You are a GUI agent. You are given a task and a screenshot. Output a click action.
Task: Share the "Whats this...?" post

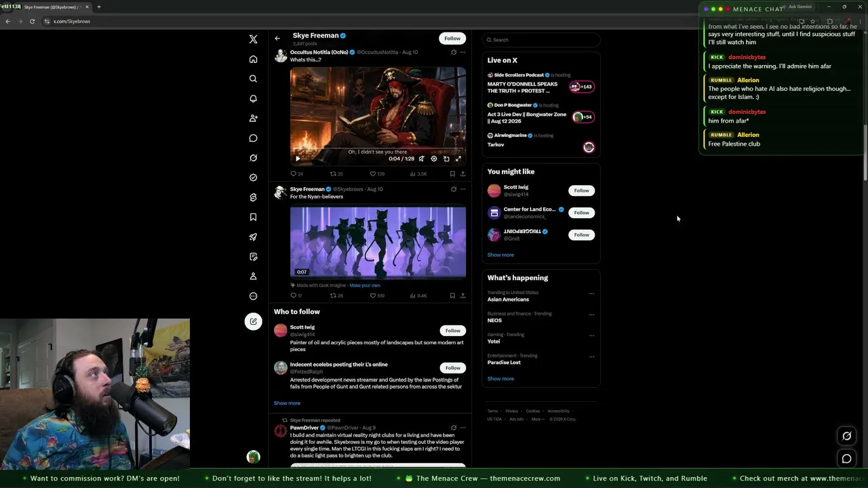pyautogui.click(x=462, y=174)
